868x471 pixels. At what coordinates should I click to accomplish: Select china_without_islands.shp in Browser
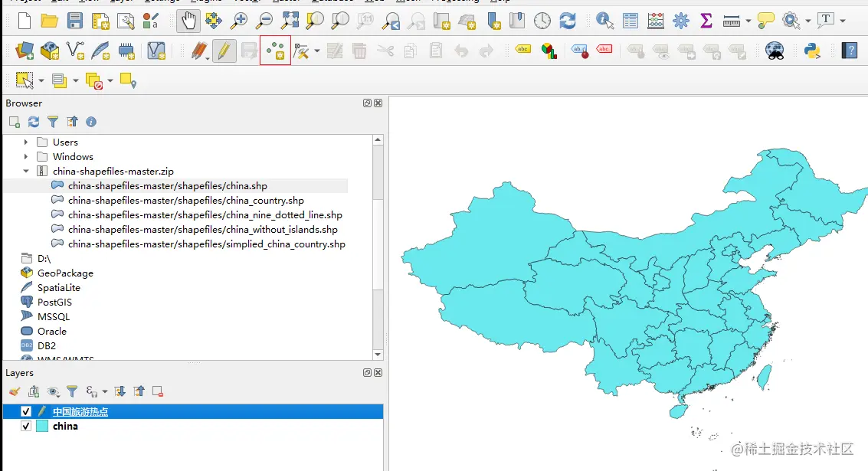coord(202,229)
